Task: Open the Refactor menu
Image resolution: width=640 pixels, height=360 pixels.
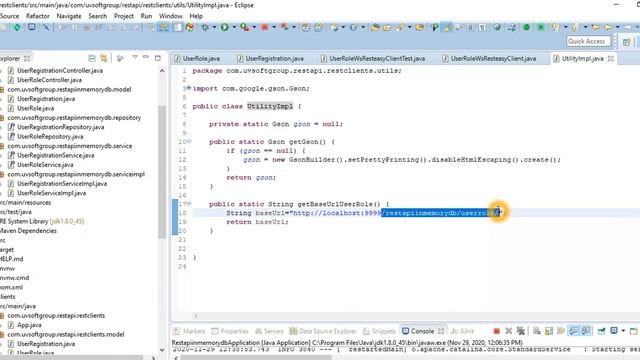Action: [38, 16]
